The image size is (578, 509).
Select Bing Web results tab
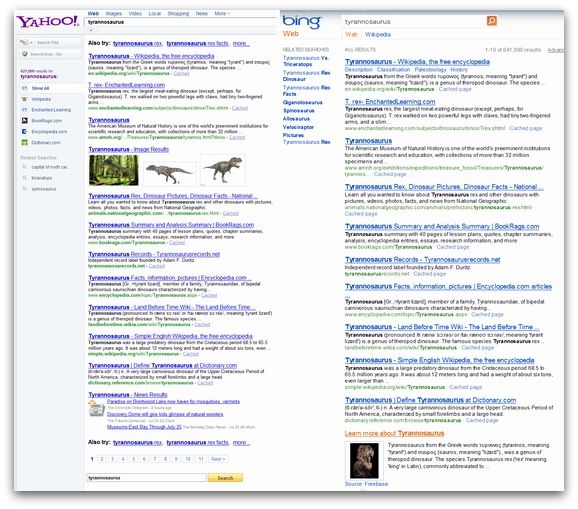(x=351, y=35)
